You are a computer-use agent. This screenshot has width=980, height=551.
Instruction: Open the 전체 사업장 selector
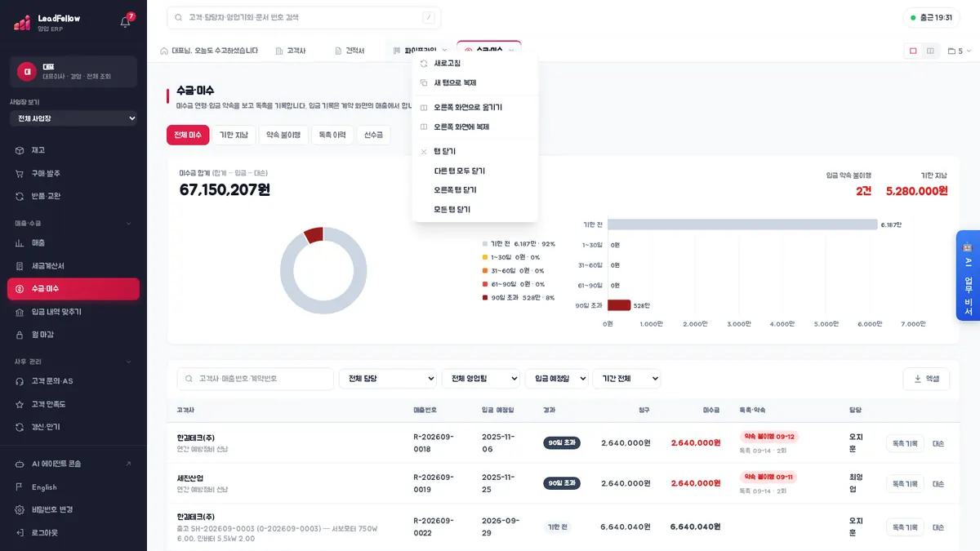tap(73, 118)
